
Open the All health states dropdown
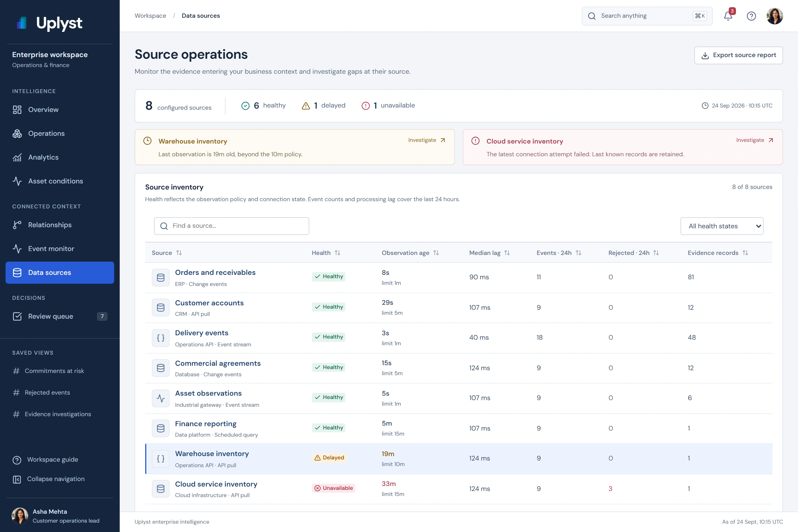coord(722,226)
